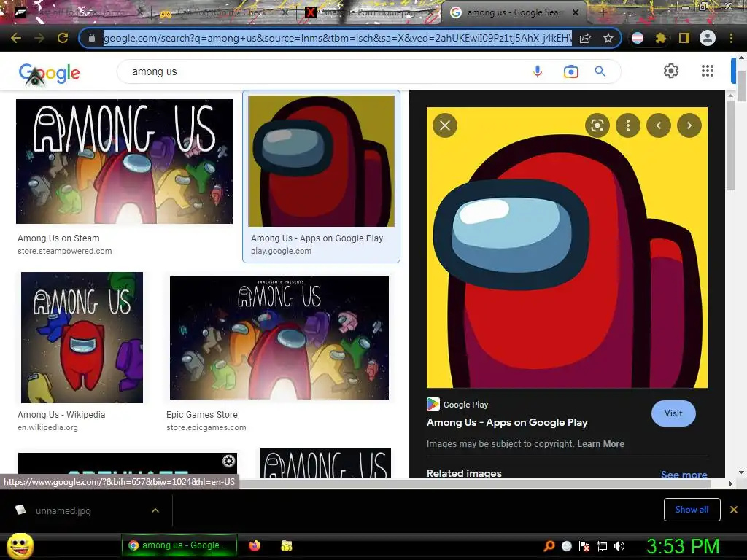Click 'Show all' downloads button
This screenshot has height=560, width=747.
click(692, 510)
